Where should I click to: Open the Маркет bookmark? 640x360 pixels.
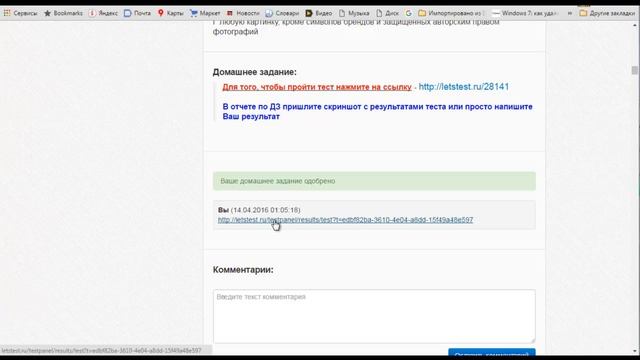point(205,13)
